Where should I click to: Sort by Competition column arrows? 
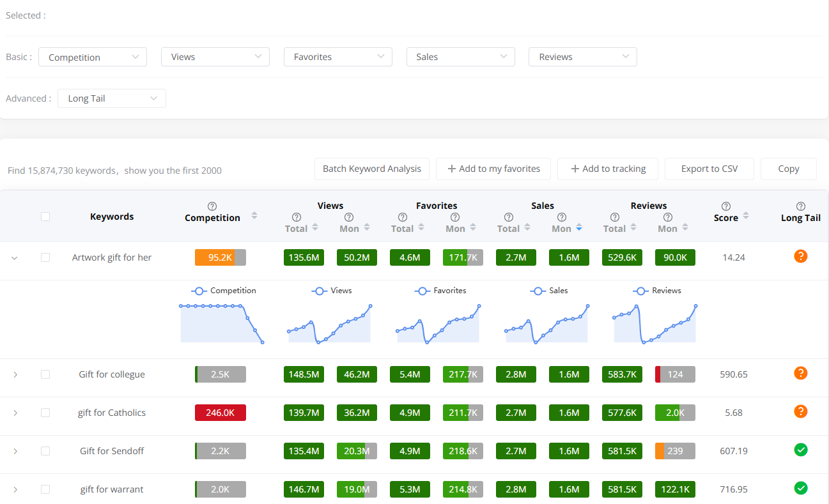tap(254, 216)
